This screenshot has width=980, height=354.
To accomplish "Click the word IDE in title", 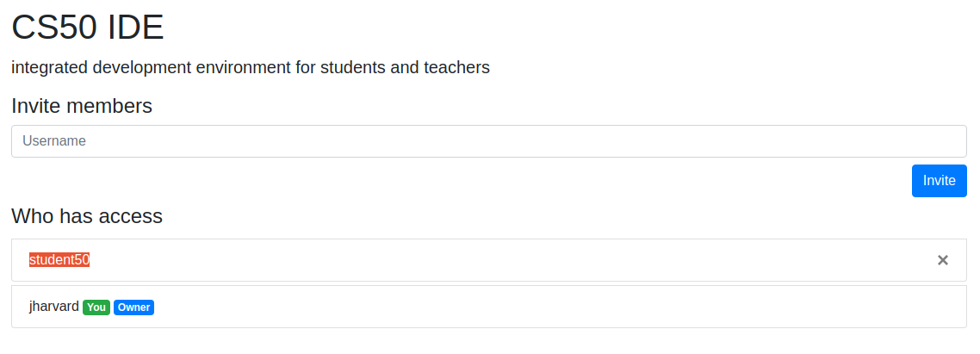I will coord(135,28).
